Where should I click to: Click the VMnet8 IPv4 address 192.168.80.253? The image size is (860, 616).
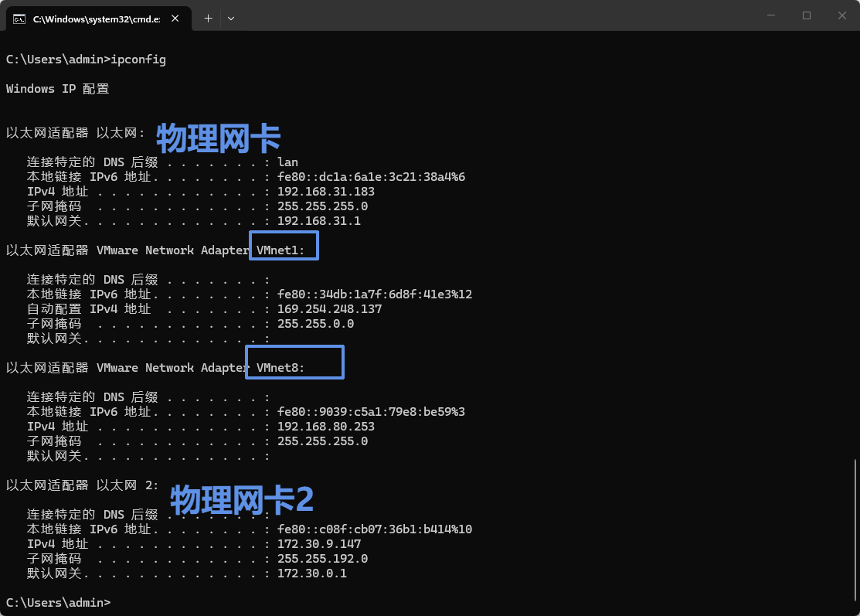(325, 427)
